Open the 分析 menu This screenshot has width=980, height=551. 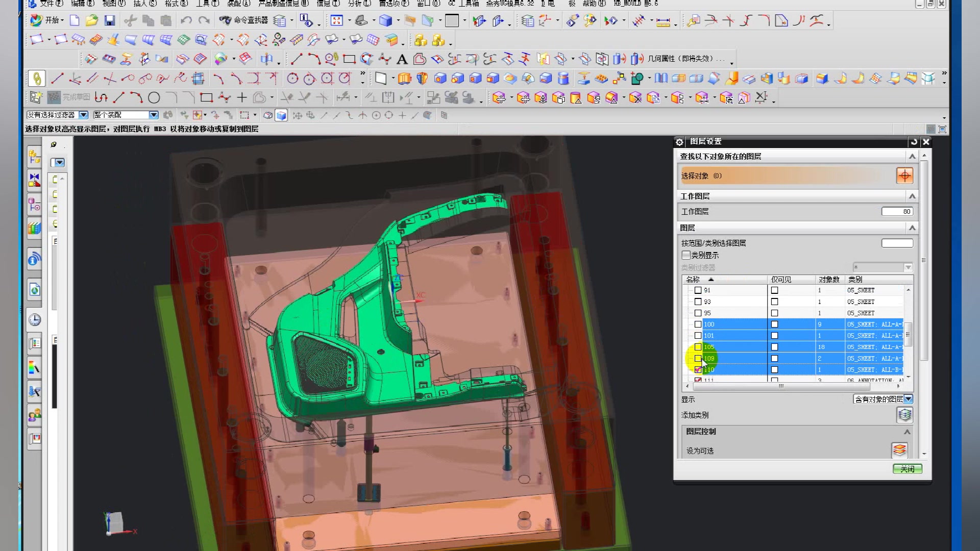pyautogui.click(x=359, y=4)
